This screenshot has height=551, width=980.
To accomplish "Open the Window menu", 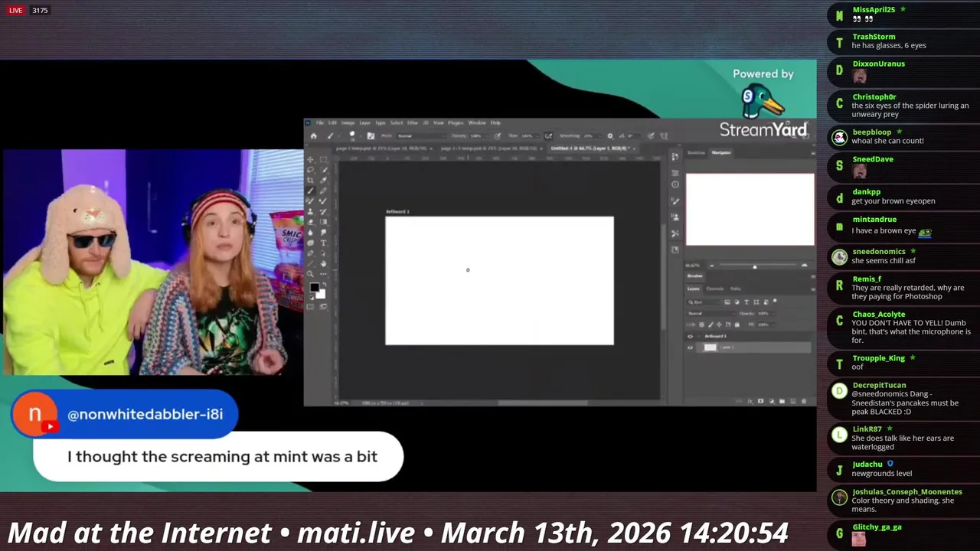I will point(477,122).
